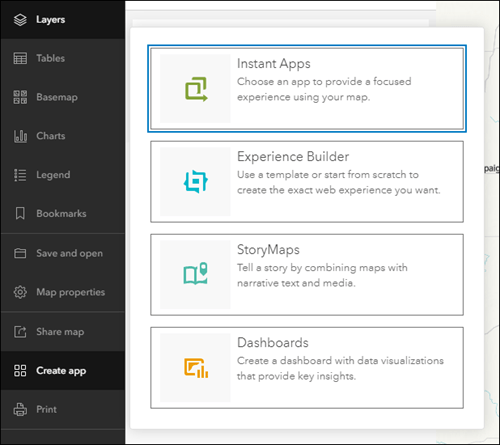Pick the StoryMaps card description

(x=322, y=275)
